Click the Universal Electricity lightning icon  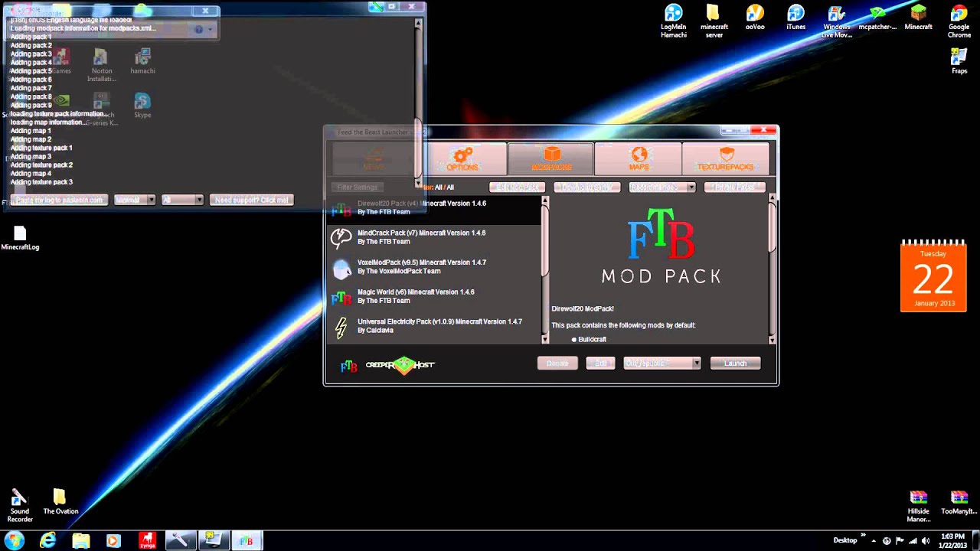pos(341,328)
